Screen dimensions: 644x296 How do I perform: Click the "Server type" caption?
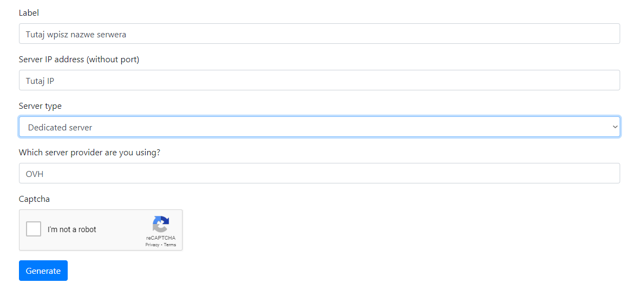[40, 106]
